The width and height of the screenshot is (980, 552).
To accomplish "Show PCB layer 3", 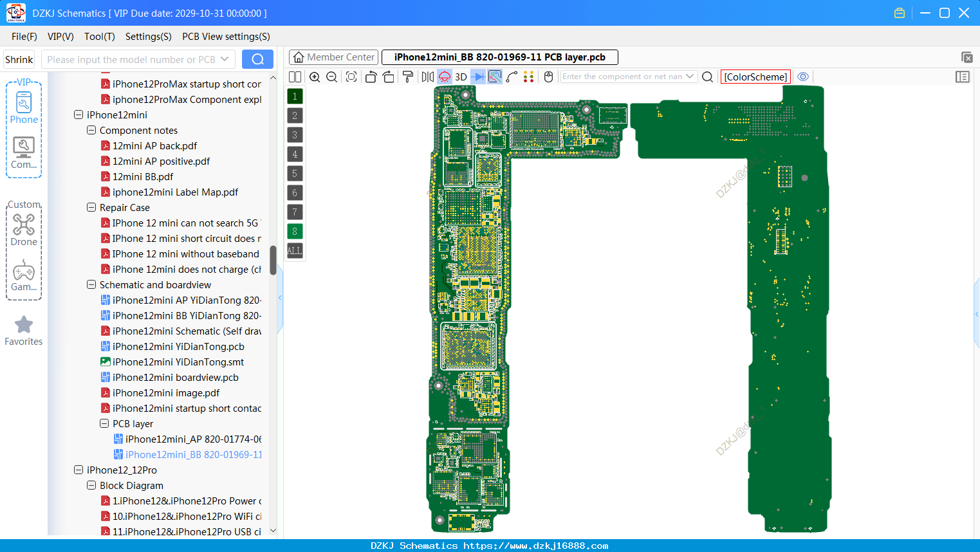I will [x=295, y=135].
